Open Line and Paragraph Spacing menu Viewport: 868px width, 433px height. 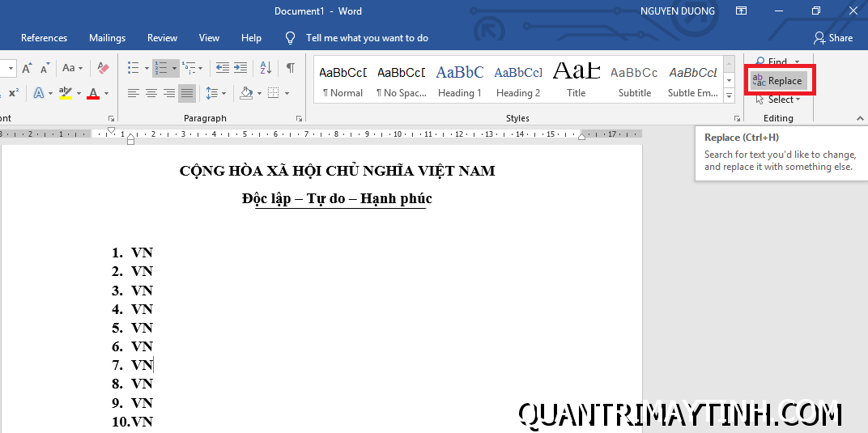pyautogui.click(x=216, y=93)
